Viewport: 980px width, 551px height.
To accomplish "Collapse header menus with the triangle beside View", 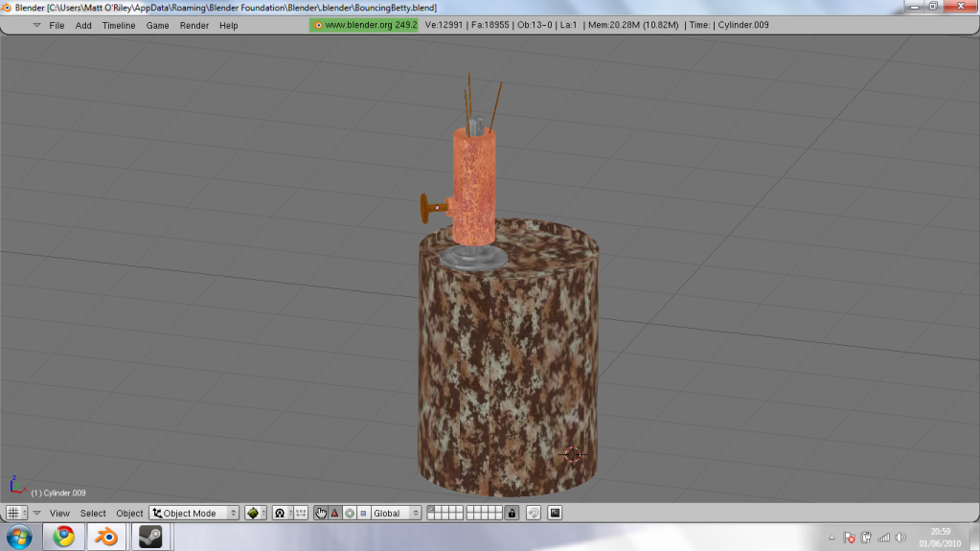I will click(36, 513).
